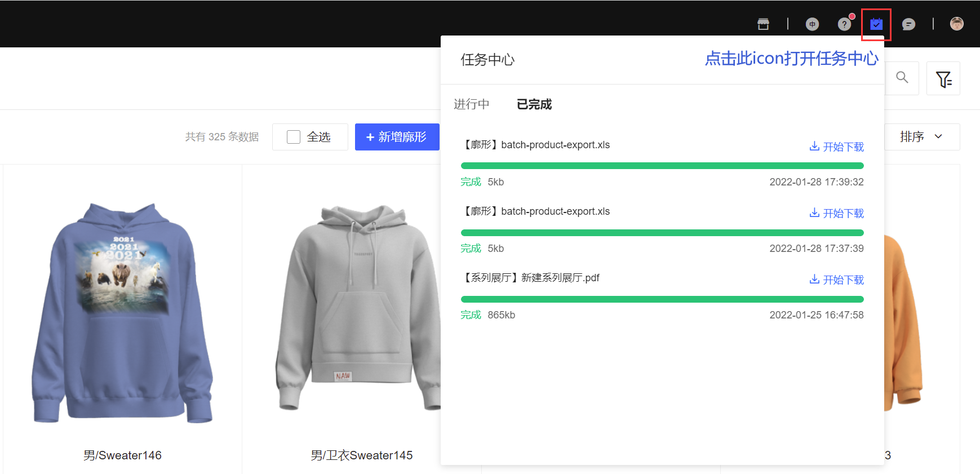Screen dimensions: 980x474
Task: Open the store icon in top bar
Action: point(763,24)
